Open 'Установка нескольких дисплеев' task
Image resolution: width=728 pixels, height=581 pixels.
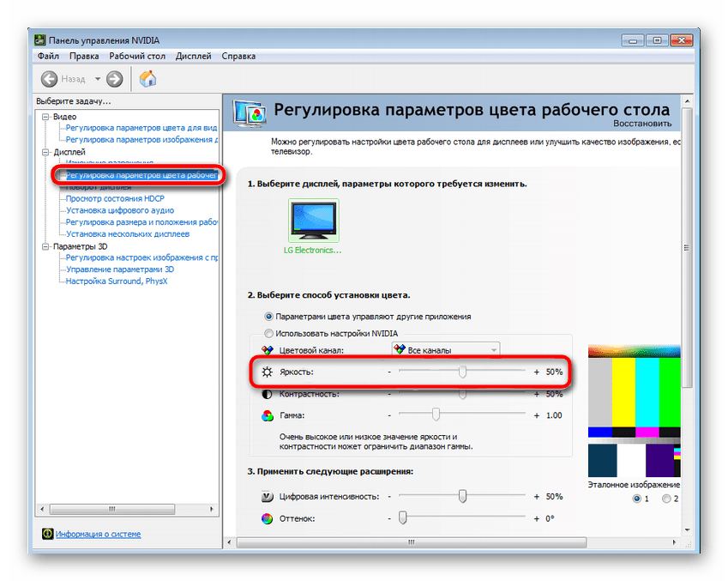click(x=128, y=233)
